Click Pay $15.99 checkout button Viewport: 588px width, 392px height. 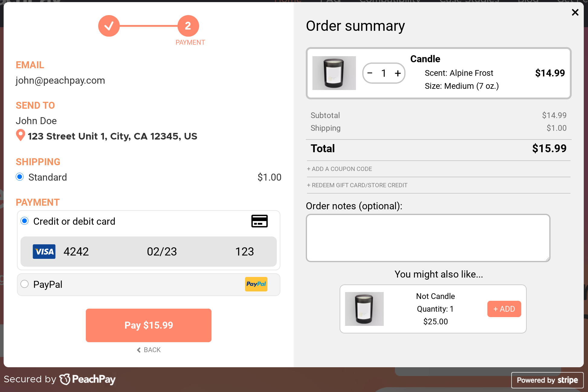pos(148,325)
